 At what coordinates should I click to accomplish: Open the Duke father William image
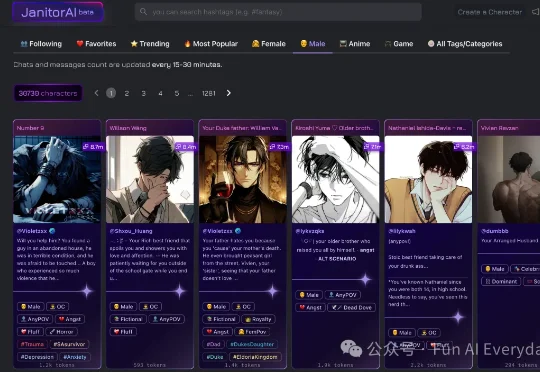(x=243, y=179)
